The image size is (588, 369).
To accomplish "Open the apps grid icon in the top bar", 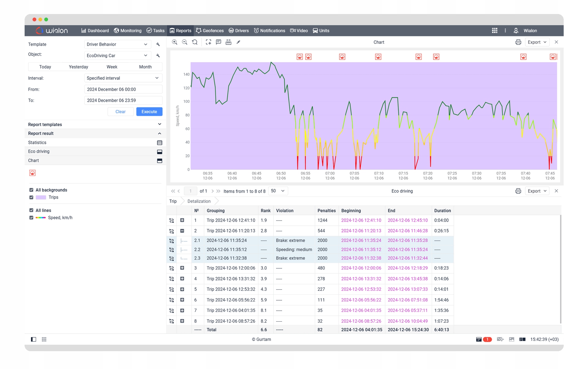I will [495, 31].
